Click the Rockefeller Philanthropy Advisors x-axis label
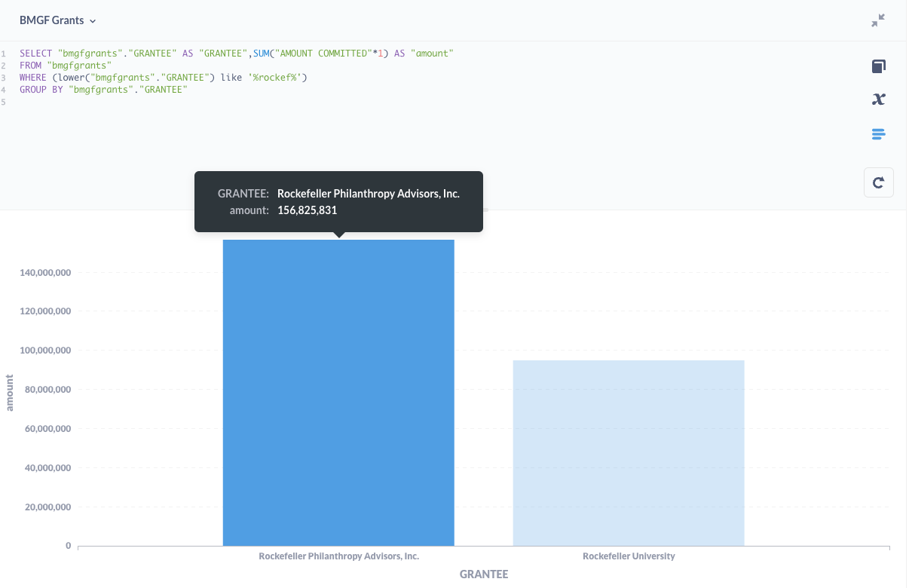 click(338, 556)
